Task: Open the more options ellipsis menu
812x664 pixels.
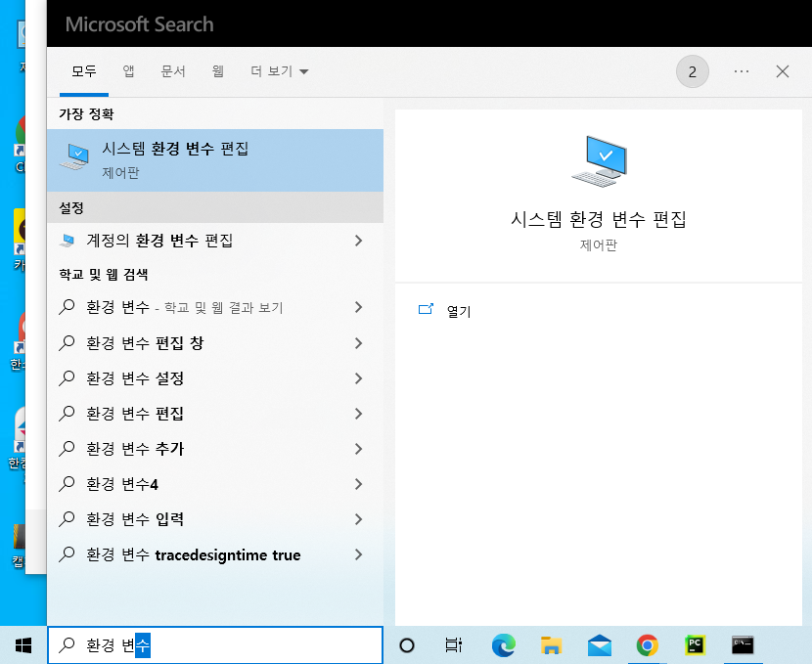Action: point(742,71)
